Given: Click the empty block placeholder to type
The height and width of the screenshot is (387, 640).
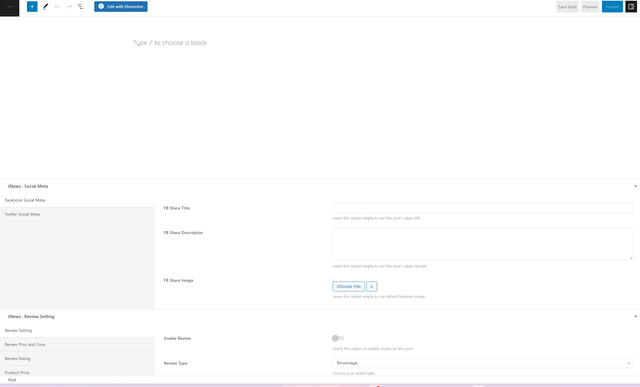Looking at the screenshot, I should click(170, 42).
